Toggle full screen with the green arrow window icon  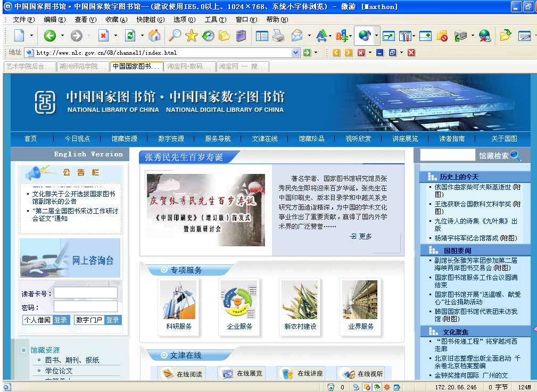(x=389, y=36)
